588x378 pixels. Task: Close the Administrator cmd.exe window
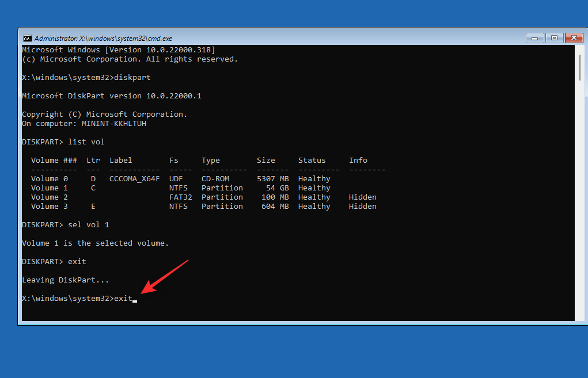click(x=574, y=37)
